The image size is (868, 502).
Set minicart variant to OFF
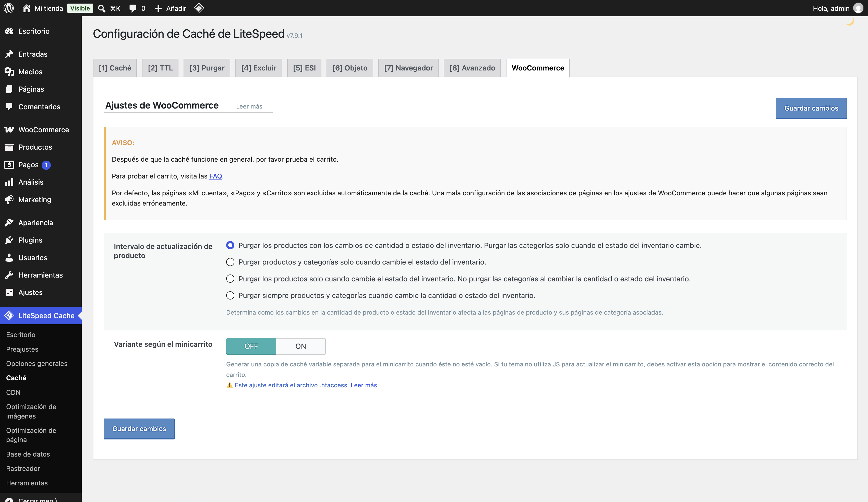[251, 346]
